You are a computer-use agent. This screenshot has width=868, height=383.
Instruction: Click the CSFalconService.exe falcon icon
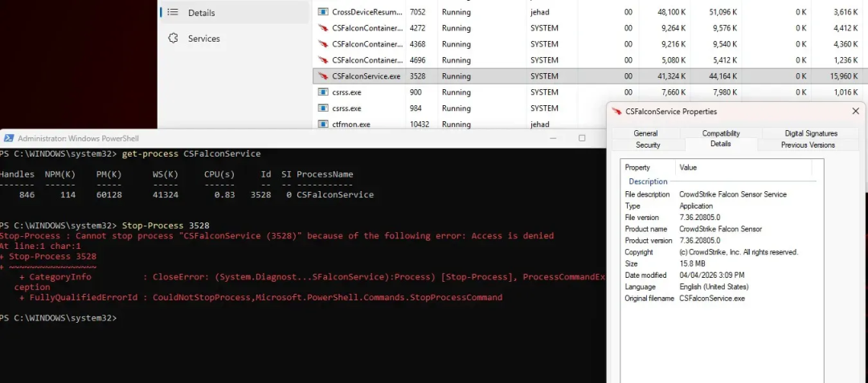(323, 76)
